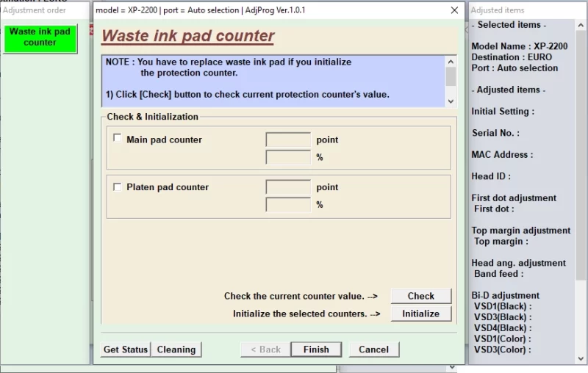Click the 'Adjustment order' panel header
The width and height of the screenshot is (588, 373).
click(35, 10)
